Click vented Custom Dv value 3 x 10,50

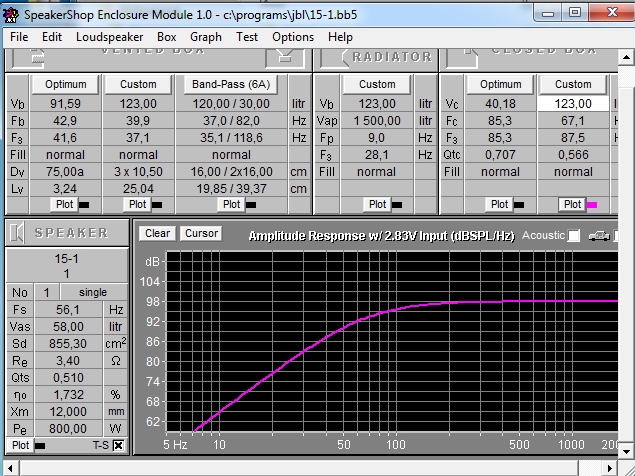click(138, 172)
